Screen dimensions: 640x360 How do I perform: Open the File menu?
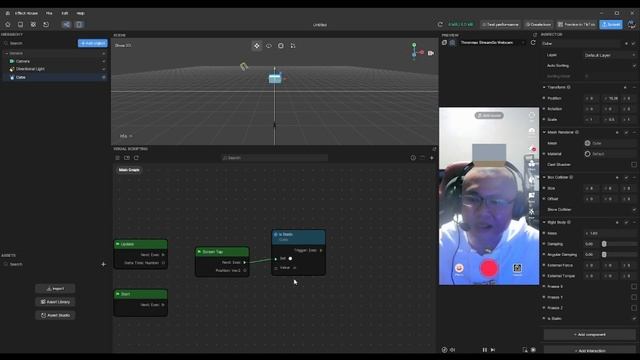[49, 13]
